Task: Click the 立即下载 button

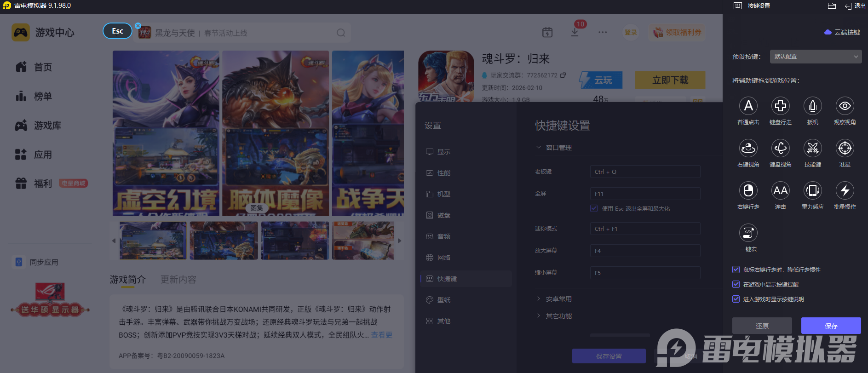Action: tap(670, 80)
